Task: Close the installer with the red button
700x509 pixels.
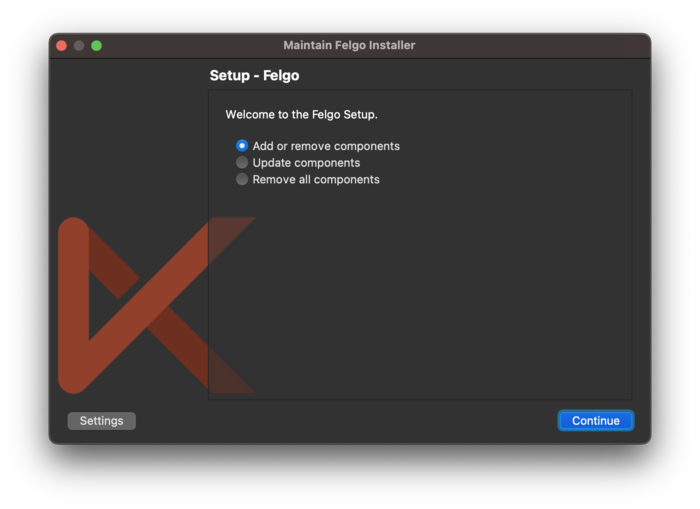Action: (x=62, y=46)
